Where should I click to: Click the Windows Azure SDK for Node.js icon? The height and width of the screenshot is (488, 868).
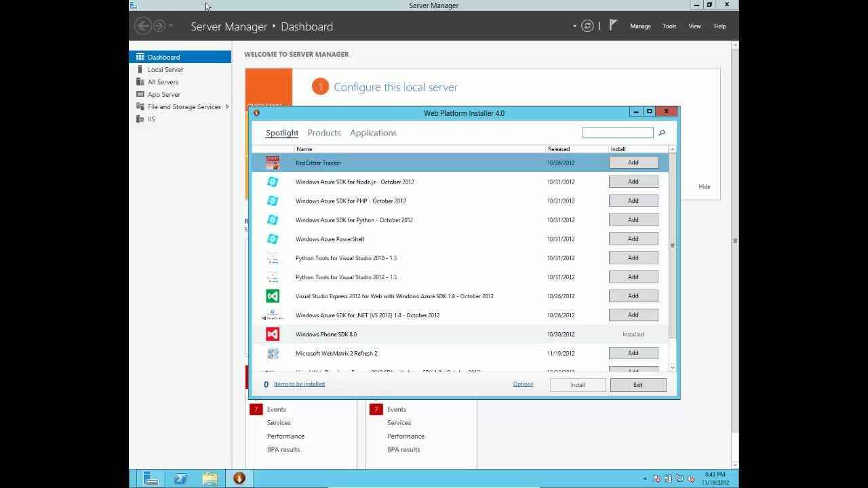tap(273, 182)
